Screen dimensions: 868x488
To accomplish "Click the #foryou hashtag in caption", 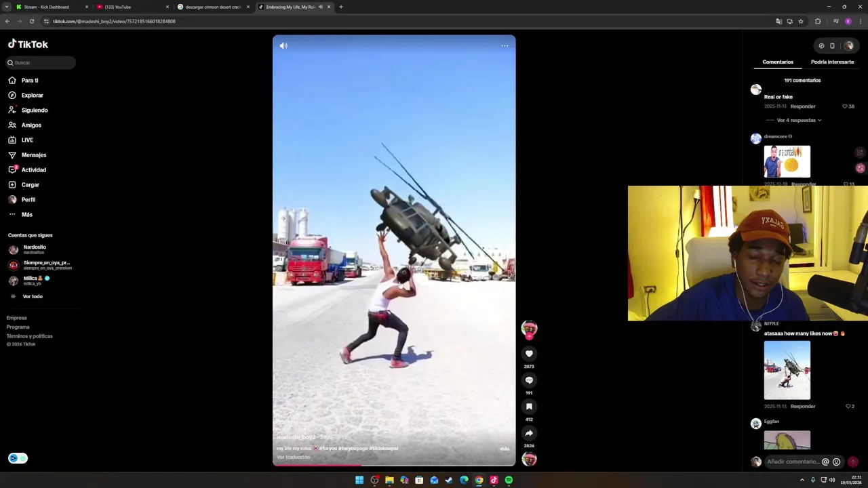I will pos(328,449).
